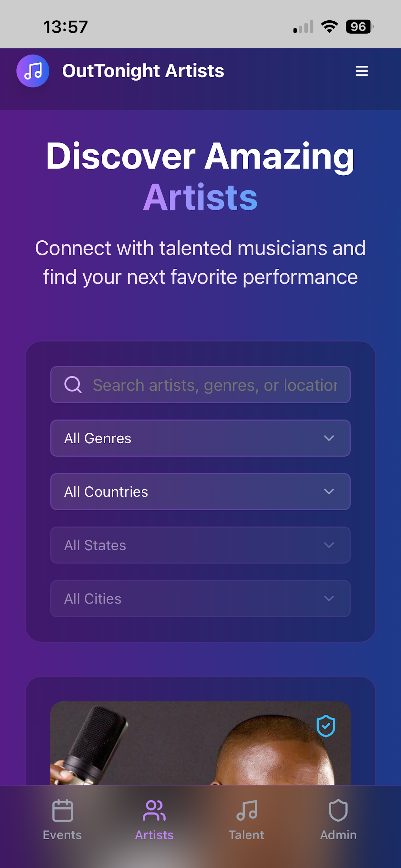Tap the Talent music note icon
The height and width of the screenshot is (868, 401).
click(x=247, y=811)
